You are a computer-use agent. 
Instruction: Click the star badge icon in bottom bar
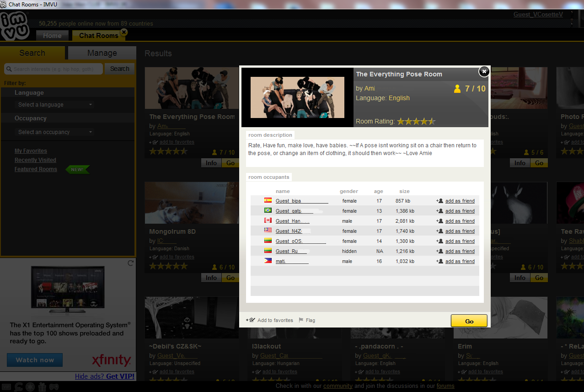(31, 387)
